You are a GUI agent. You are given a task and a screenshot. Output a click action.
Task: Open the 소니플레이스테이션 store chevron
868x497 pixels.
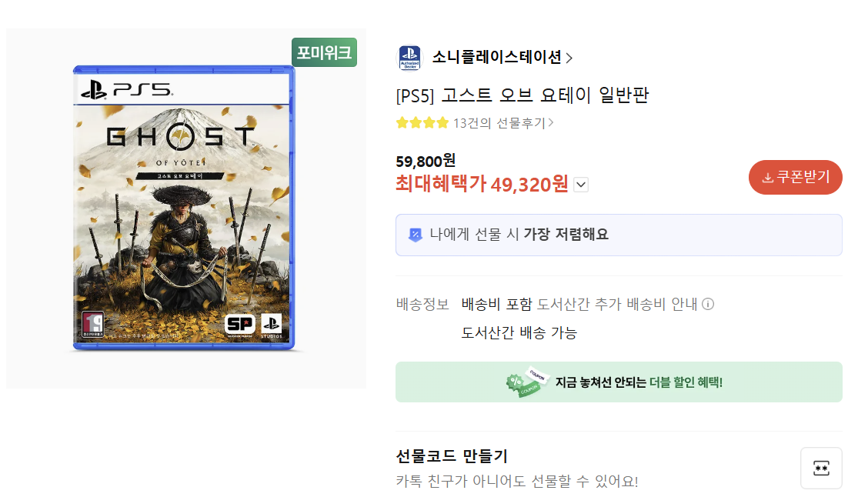coord(569,58)
